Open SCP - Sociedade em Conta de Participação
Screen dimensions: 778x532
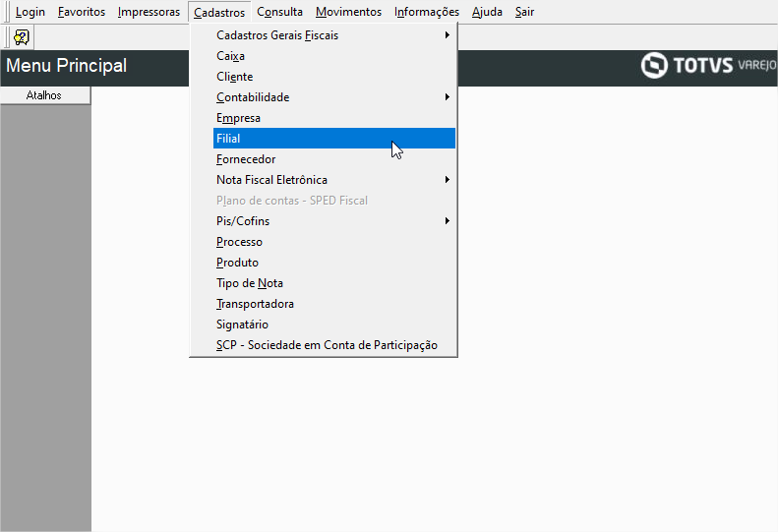click(334, 345)
